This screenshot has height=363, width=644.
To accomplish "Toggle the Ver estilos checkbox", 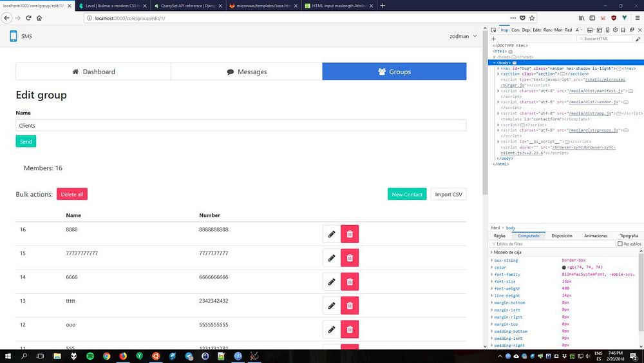I will 620,244.
